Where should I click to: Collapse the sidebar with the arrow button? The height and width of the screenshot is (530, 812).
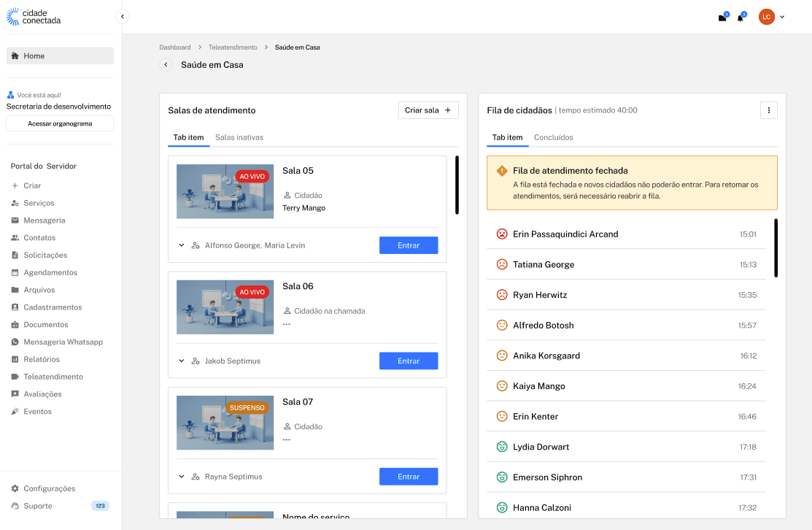(x=123, y=17)
